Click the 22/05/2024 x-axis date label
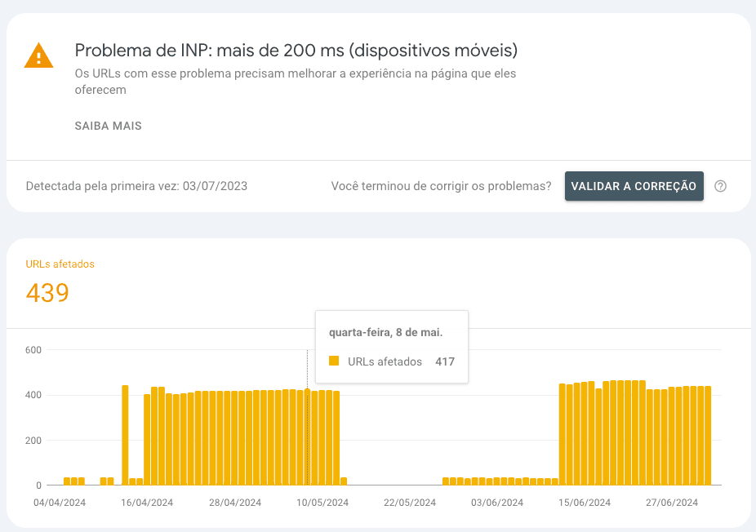Viewport: 756px width, 532px height. [411, 503]
